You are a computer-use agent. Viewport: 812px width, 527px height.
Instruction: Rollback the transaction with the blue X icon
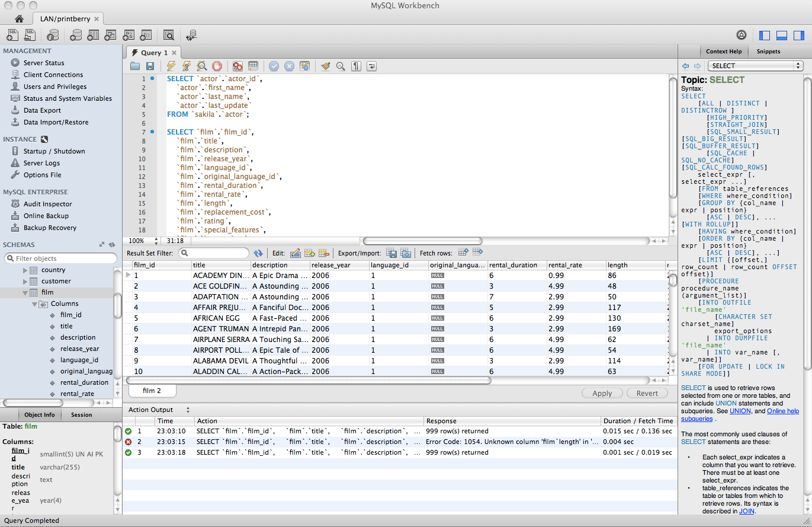tap(289, 66)
